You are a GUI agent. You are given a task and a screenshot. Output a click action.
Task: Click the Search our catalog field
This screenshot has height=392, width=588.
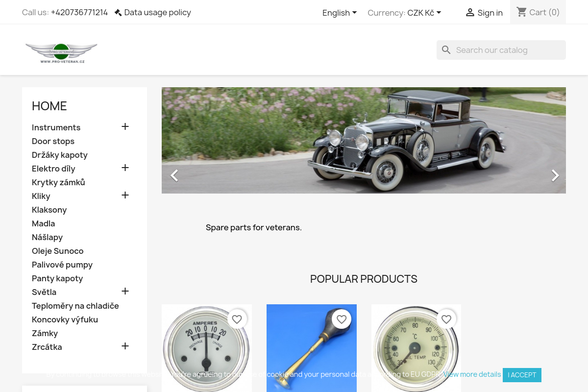pyautogui.click(x=507, y=50)
